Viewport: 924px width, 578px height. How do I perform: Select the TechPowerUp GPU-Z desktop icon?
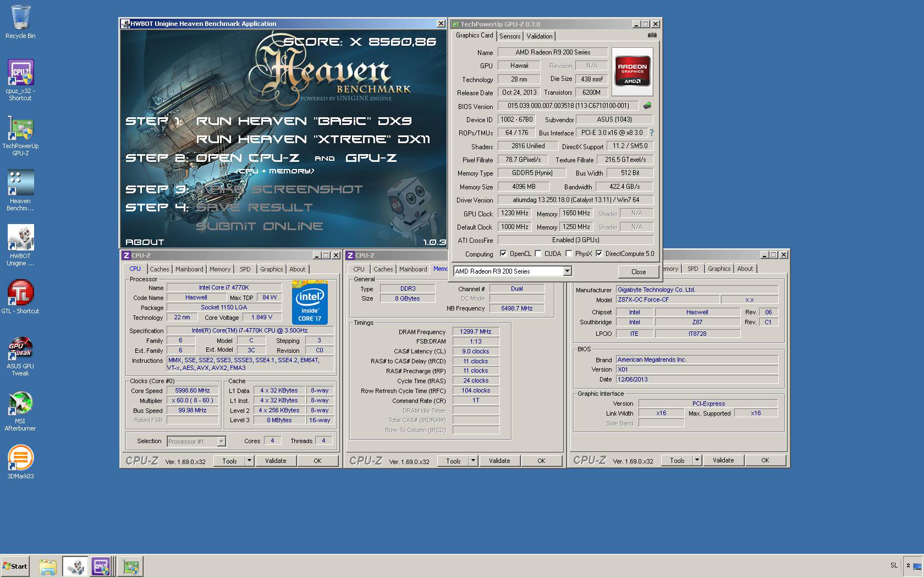[20, 136]
